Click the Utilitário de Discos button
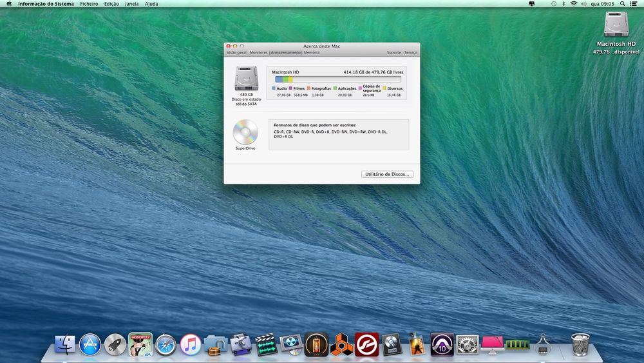Image resolution: width=644 pixels, height=363 pixels. click(x=387, y=174)
